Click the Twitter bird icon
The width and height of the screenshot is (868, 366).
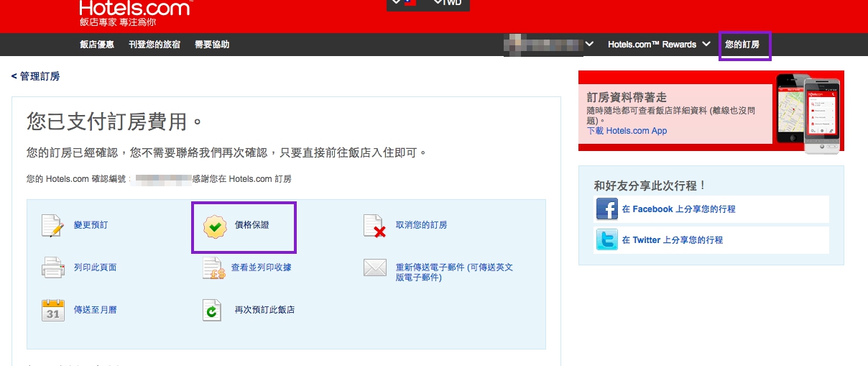(607, 239)
